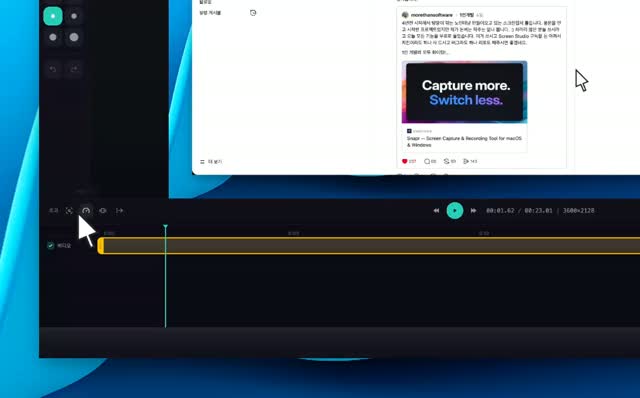Screen dimensions: 640x398
Task: Open the Capture more Switch less preview image
Action: coord(464,92)
